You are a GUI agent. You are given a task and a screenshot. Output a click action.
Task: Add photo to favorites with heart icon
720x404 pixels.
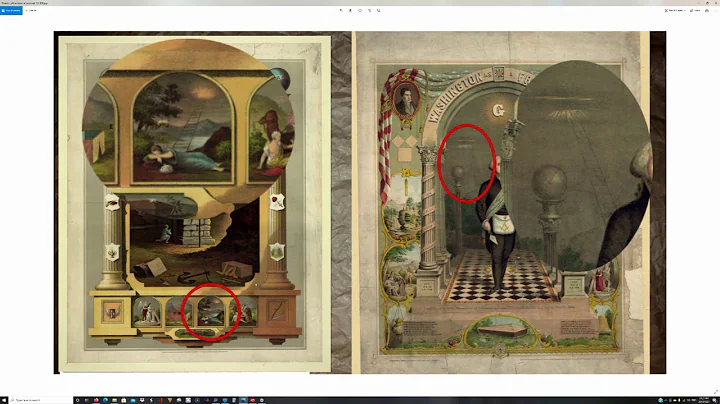point(360,10)
